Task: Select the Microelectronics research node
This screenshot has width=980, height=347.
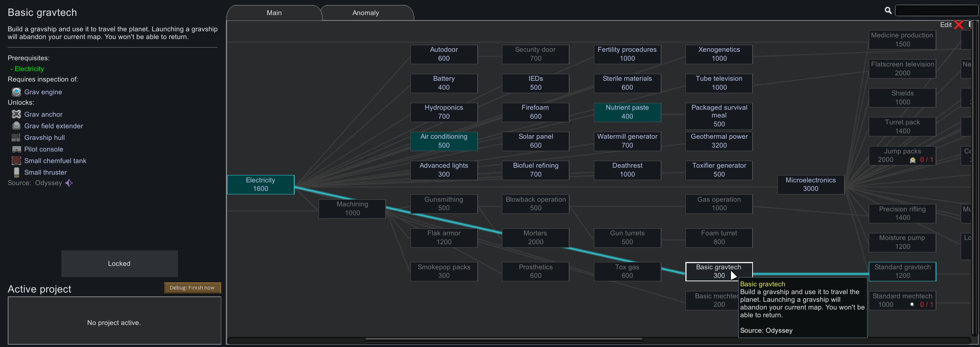Action: pos(811,185)
